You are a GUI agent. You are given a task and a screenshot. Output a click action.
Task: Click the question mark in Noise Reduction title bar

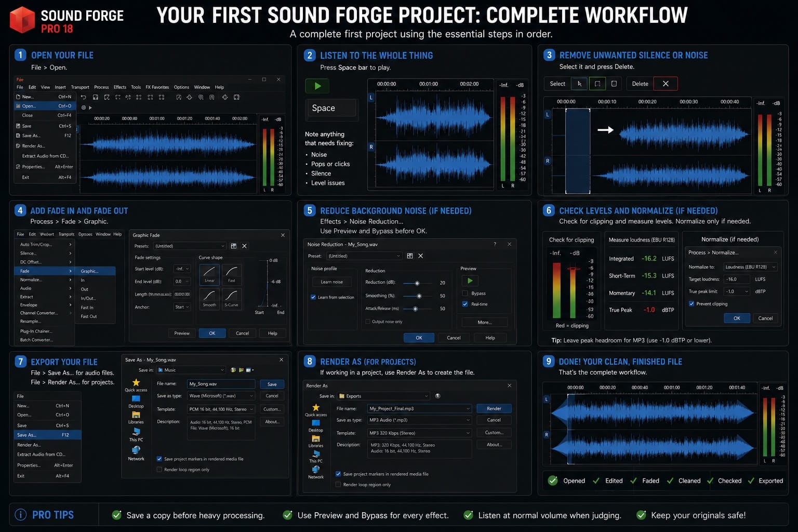pos(495,244)
